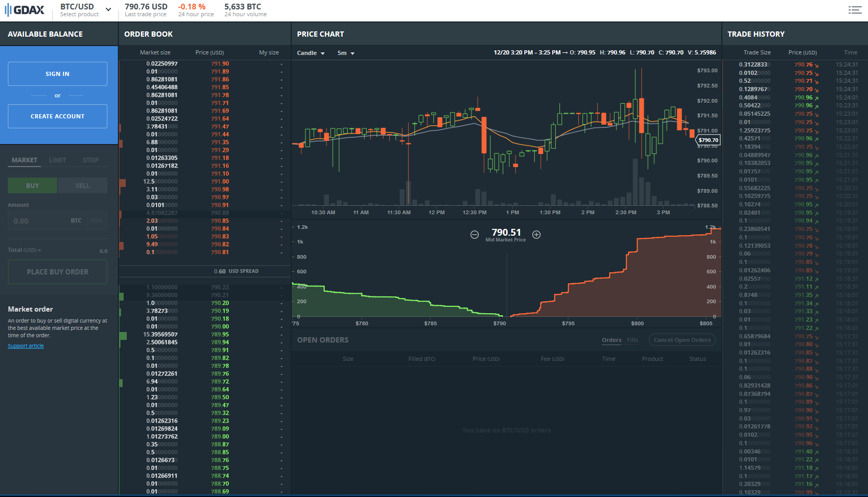Zoom in depth chart with plus icon
The height and width of the screenshot is (497, 868).
pos(536,235)
